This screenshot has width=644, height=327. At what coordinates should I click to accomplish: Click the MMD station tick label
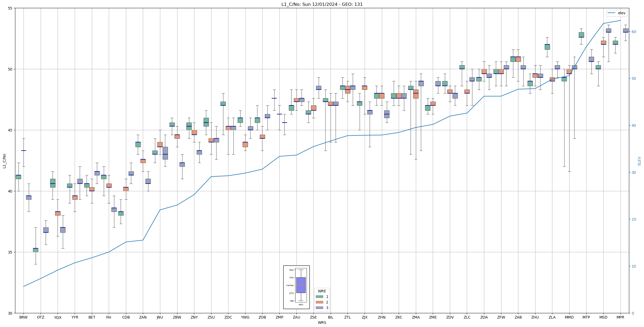pyautogui.click(x=569, y=317)
